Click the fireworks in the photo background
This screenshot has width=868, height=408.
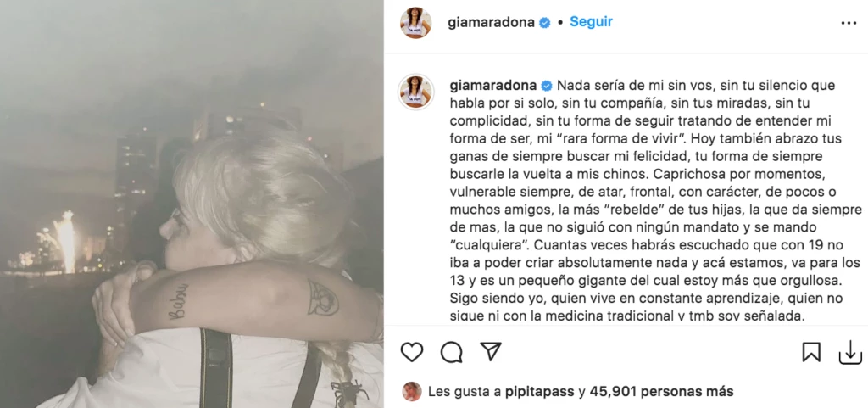65,241
